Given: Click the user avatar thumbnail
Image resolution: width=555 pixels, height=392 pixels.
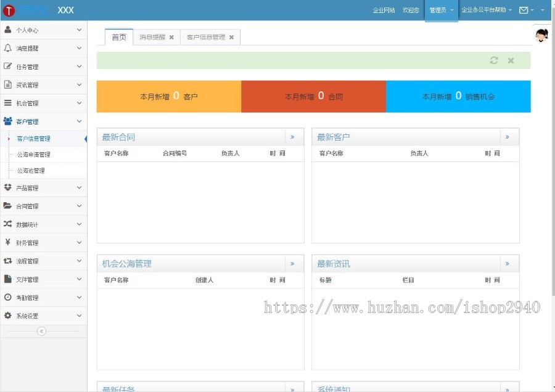Looking at the screenshot, I should (540, 36).
